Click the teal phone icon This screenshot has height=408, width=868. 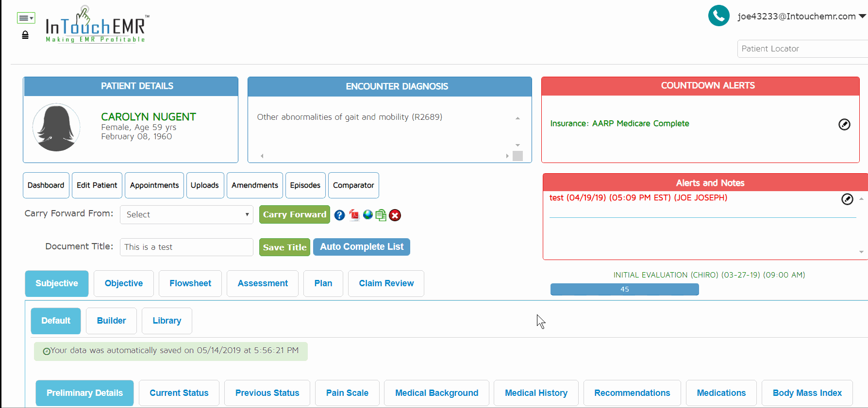(718, 16)
